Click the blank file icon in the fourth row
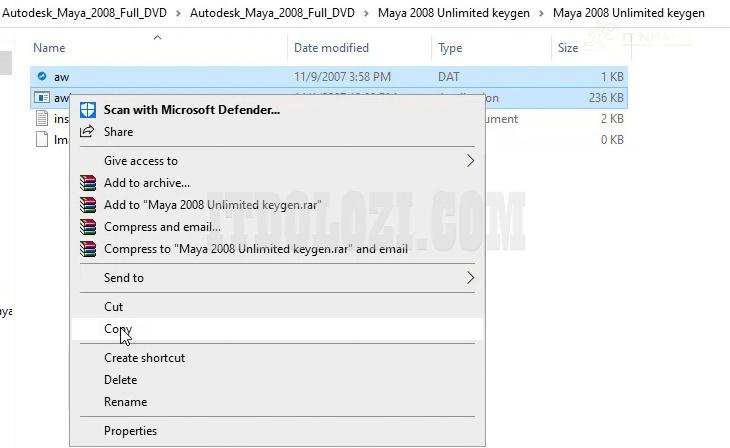730x448 pixels. click(41, 140)
